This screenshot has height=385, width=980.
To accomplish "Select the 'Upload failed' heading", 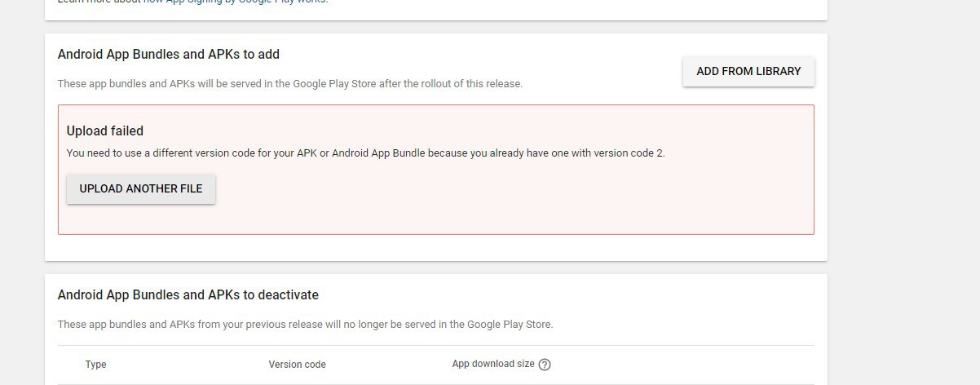I will pos(105,131).
